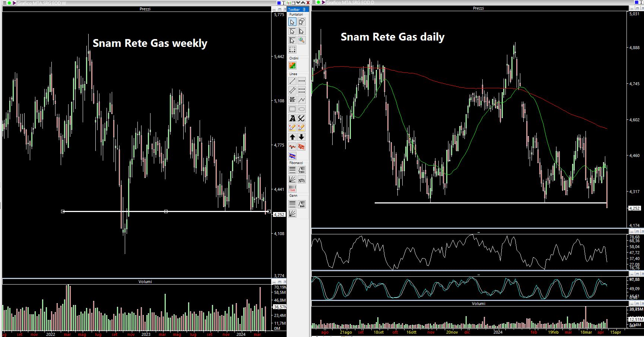Screen dimensions: 644x337
Task: Open the weekly chart window hamburger menu
Action: [4, 3]
